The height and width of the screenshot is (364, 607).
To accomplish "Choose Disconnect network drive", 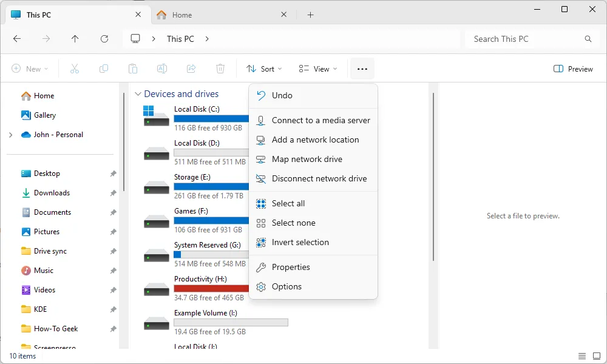I will [313, 179].
